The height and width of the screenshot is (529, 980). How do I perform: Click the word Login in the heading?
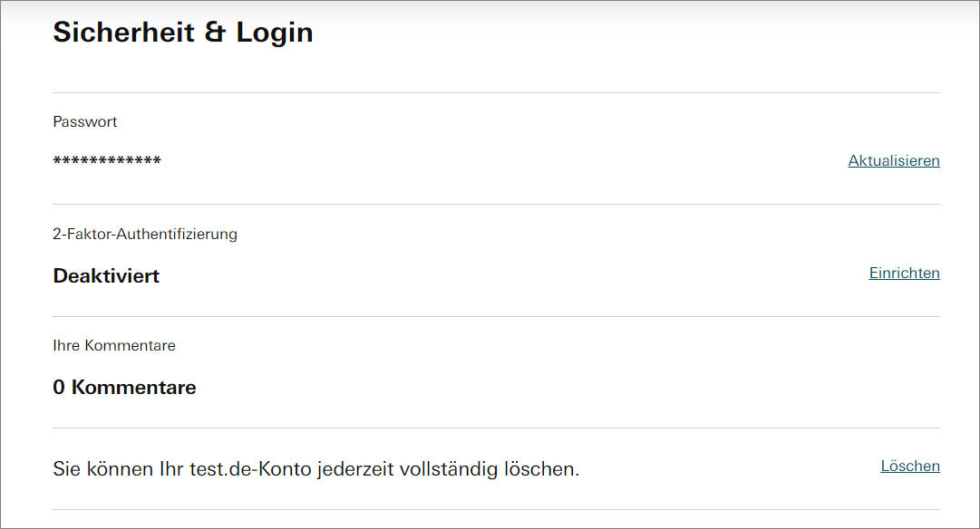pos(275,33)
